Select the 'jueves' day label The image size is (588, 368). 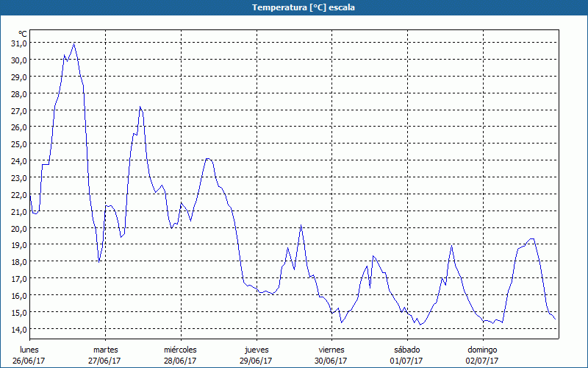click(256, 350)
